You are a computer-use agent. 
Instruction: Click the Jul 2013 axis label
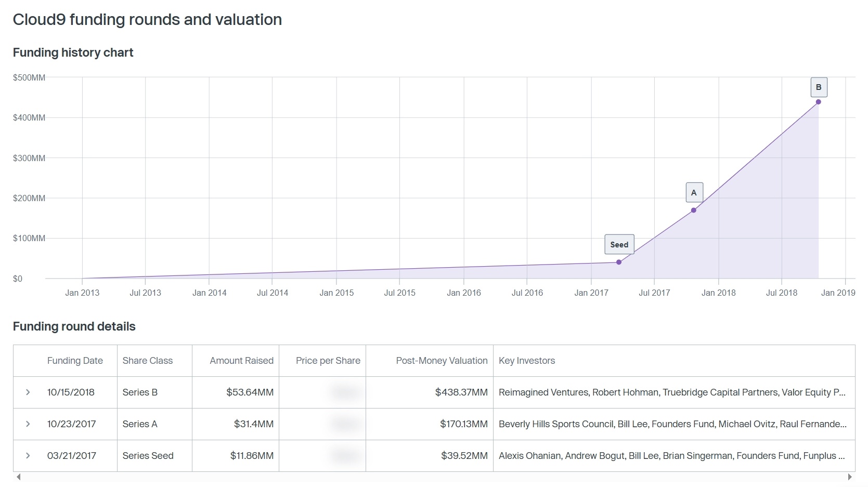click(146, 293)
